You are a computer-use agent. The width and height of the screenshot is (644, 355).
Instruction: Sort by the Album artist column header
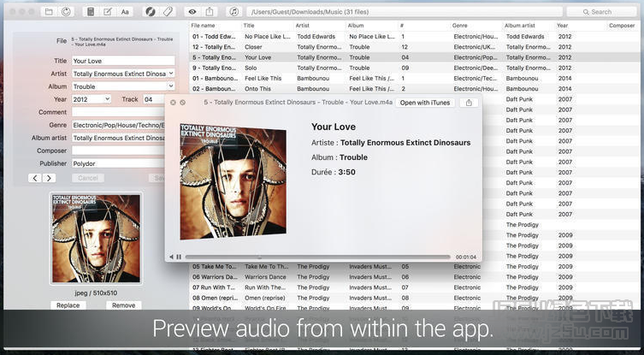[529, 26]
